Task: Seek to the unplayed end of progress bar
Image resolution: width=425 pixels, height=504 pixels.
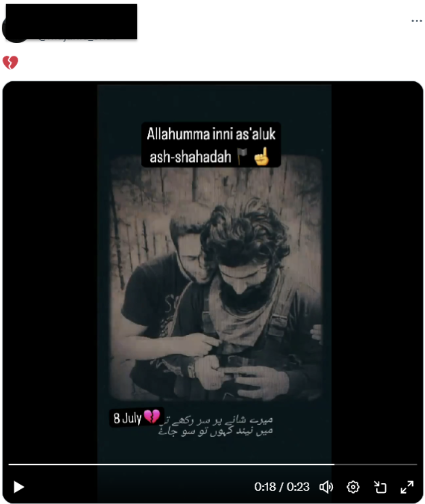Action: click(x=376, y=464)
